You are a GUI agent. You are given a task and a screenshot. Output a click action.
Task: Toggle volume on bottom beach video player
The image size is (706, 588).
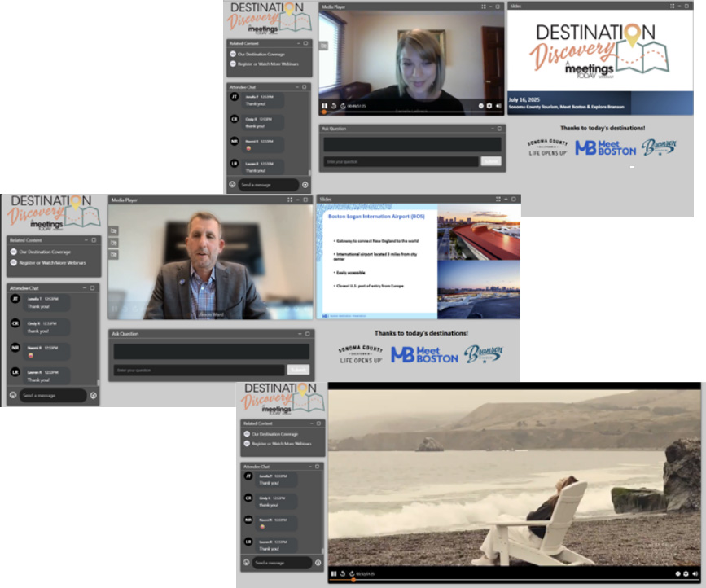695,574
